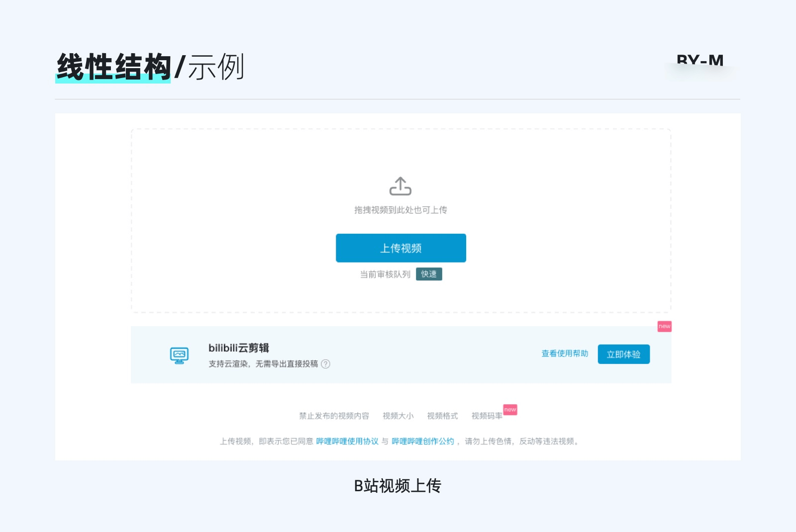Click the bilibili云剪辑 monitor icon
This screenshot has width=796, height=532.
pyautogui.click(x=179, y=355)
